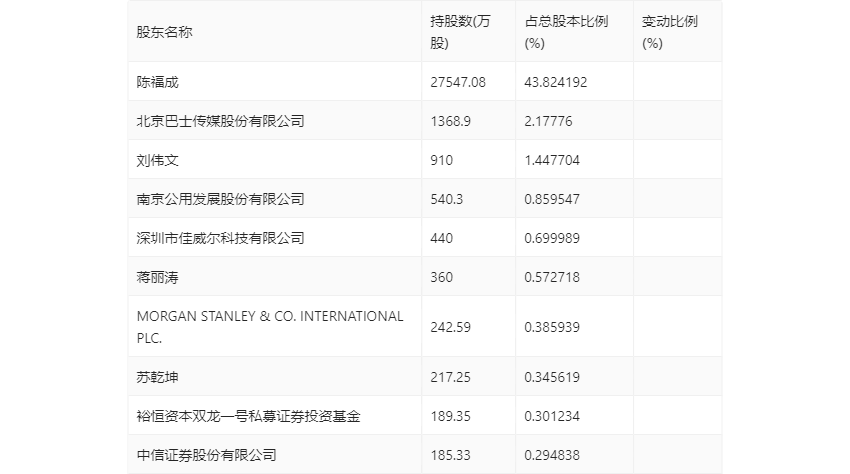The image size is (850, 474).
Task: Select the percentage 0.859547
Action: pyautogui.click(x=552, y=199)
